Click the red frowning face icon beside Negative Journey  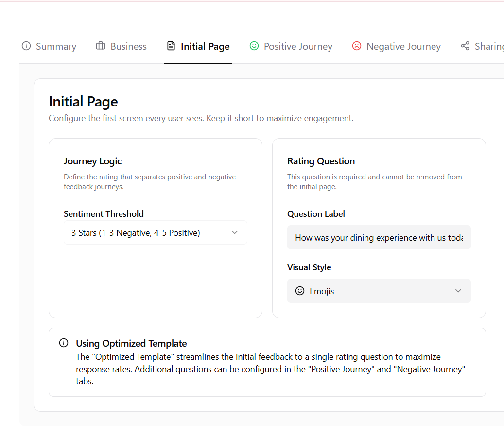click(357, 46)
